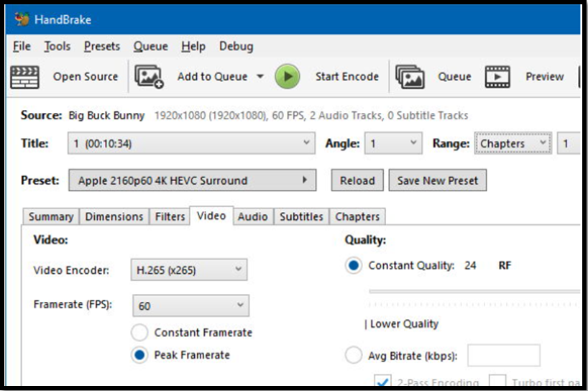Click the green Start Encode play icon
This screenshot has width=588, height=391.
(x=288, y=76)
